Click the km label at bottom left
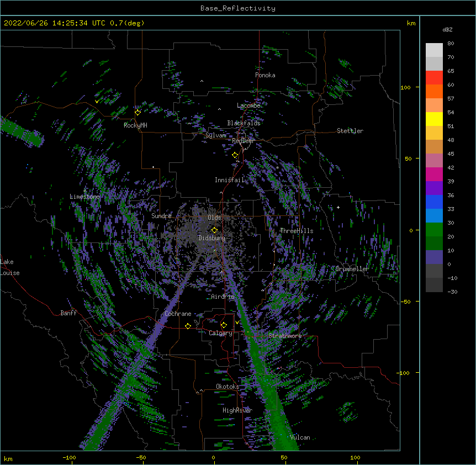Viewport: 476px width, 465px height. [8, 459]
